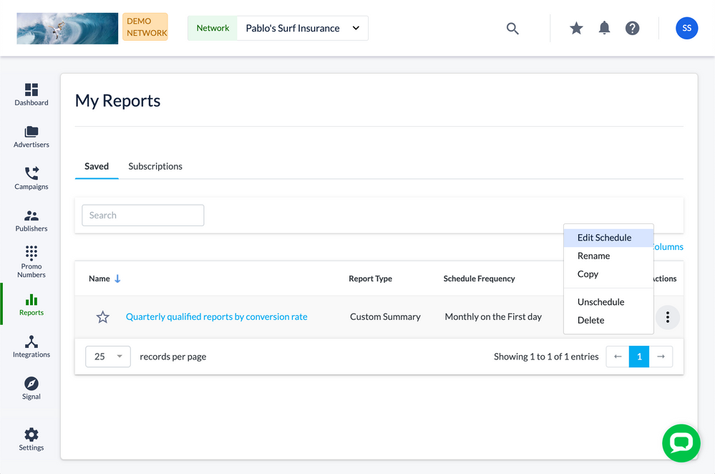Click the Custom Summary cell

point(385,317)
